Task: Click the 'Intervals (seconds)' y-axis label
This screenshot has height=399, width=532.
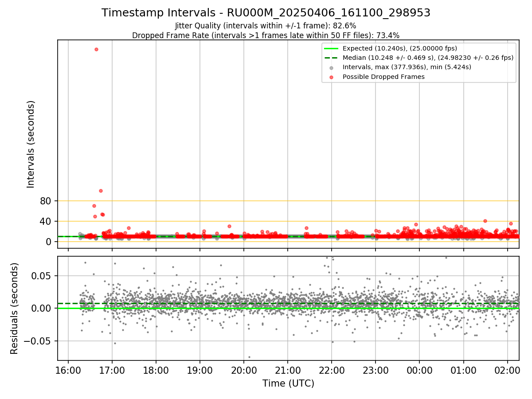Action: pyautogui.click(x=31, y=144)
